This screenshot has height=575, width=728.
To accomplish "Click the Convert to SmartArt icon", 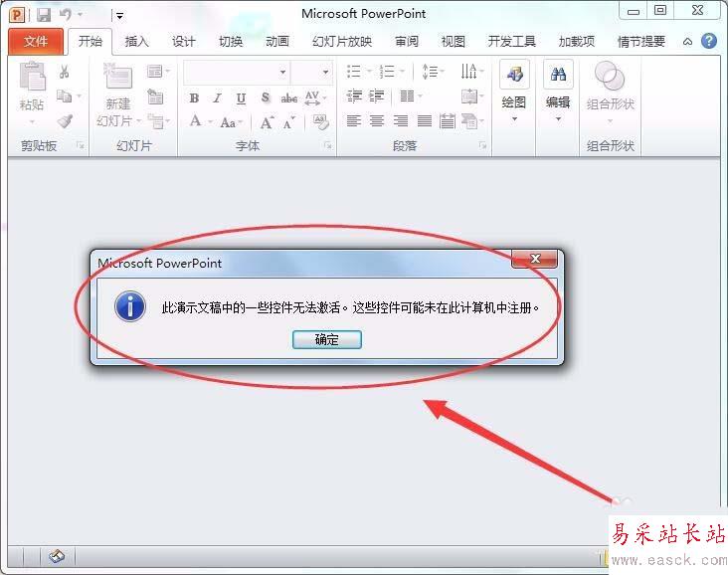I will tap(469, 121).
